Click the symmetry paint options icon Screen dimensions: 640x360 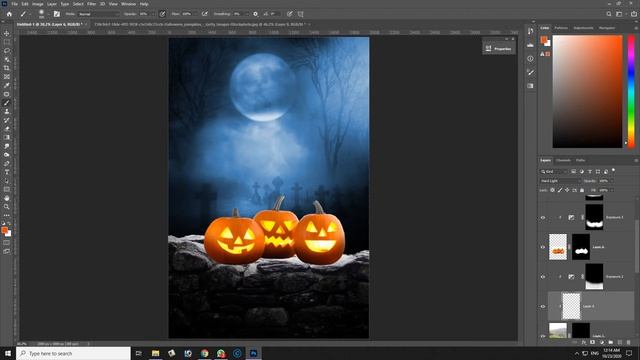point(300,14)
